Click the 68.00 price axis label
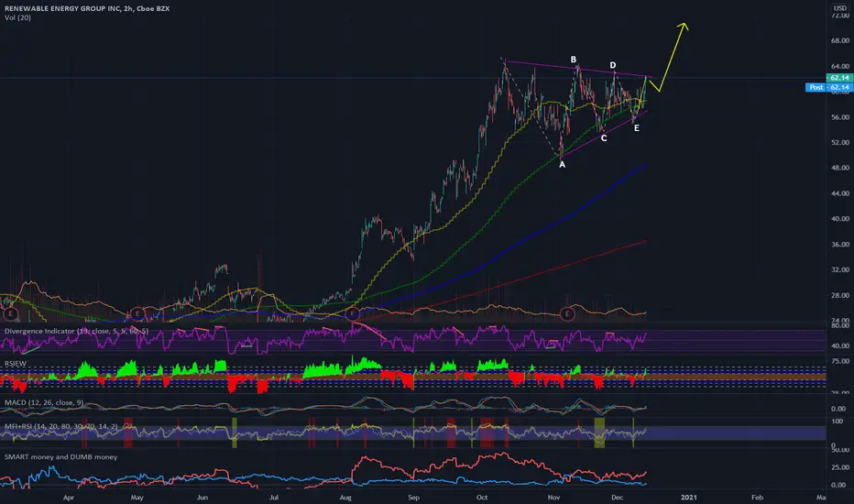This screenshot has width=854, height=504. click(x=840, y=41)
